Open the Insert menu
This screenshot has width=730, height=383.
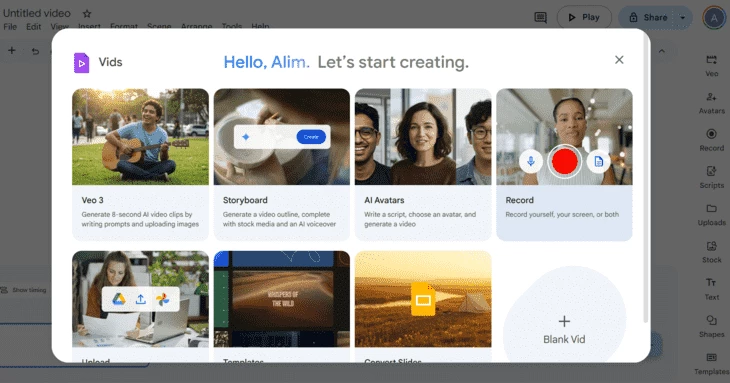point(89,27)
